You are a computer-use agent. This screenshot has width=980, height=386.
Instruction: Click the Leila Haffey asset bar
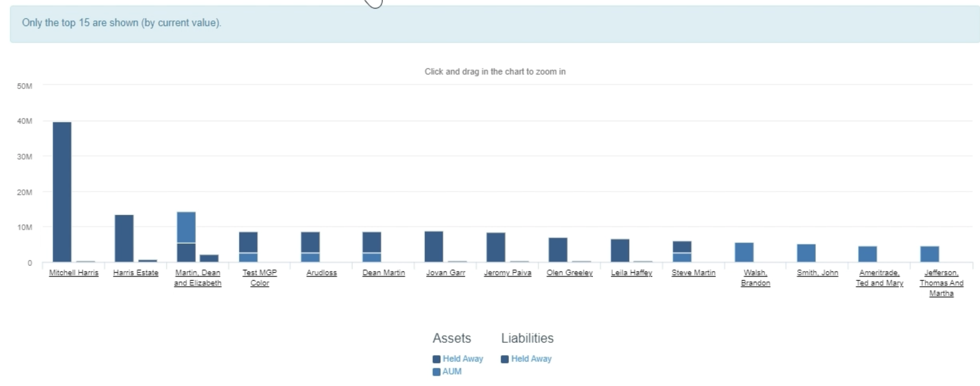[620, 251]
